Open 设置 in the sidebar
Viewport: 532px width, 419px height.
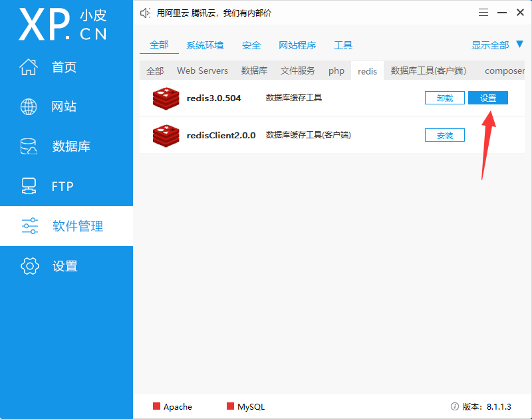click(65, 266)
